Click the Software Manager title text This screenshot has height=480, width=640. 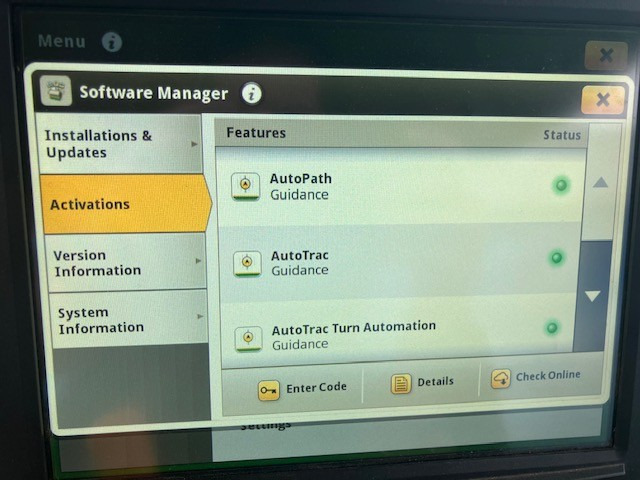[x=153, y=93]
